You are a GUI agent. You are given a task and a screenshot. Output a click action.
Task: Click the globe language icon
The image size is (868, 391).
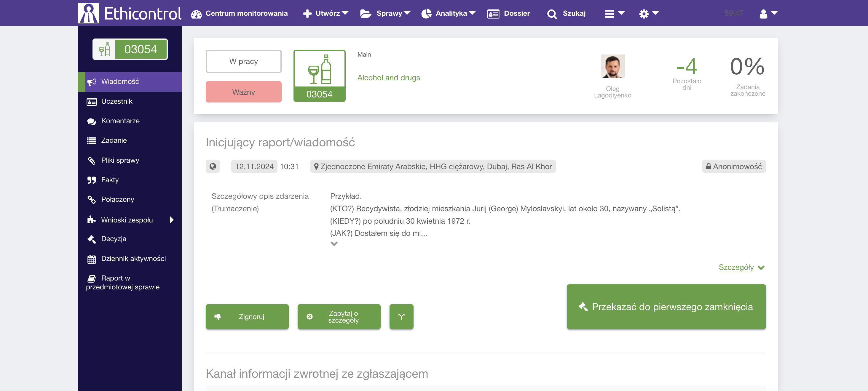[213, 166]
